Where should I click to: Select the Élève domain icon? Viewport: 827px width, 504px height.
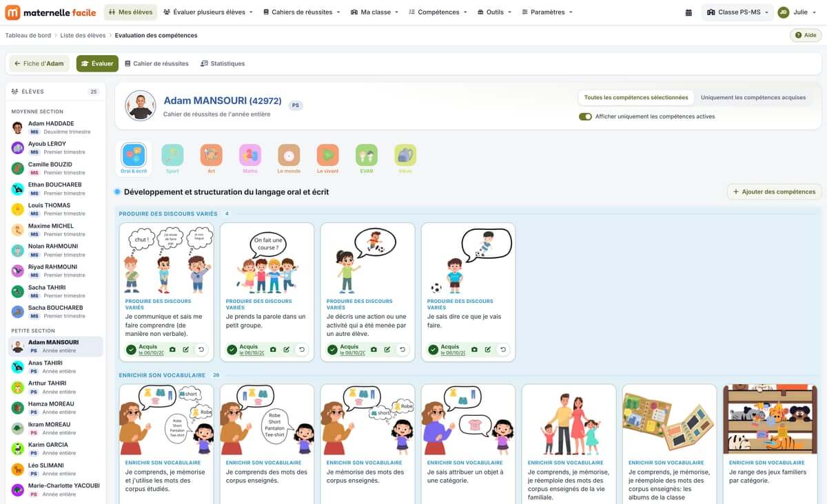click(405, 158)
